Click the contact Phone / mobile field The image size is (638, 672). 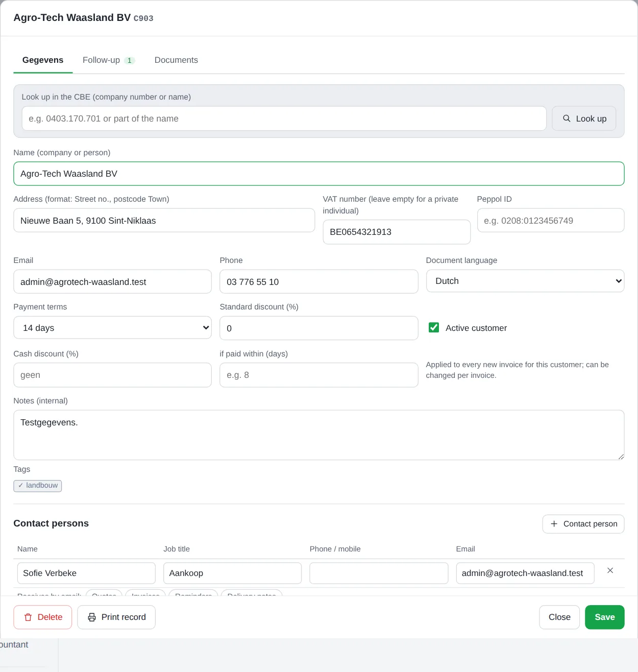pos(379,573)
